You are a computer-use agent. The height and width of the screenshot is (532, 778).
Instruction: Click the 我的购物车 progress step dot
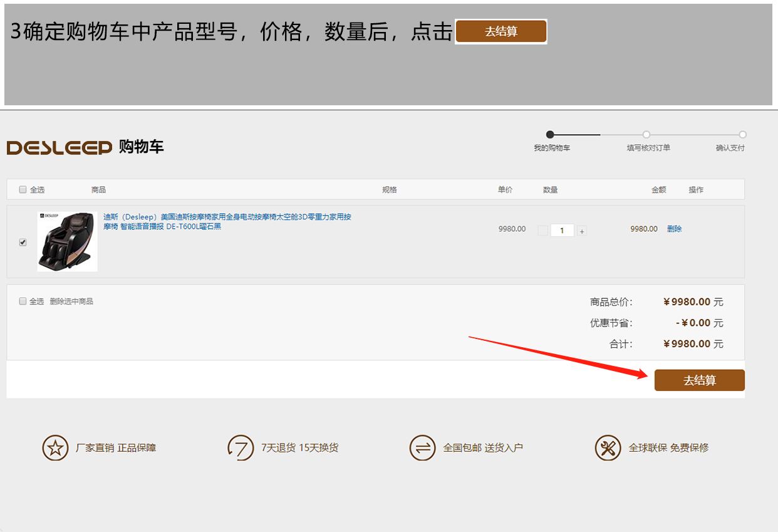pos(550,134)
